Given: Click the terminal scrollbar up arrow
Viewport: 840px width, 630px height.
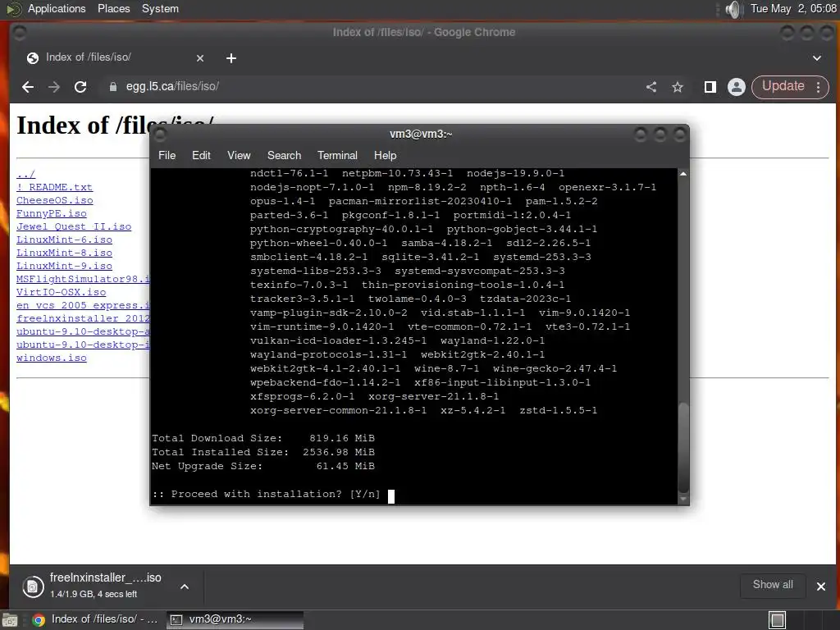Looking at the screenshot, I should click(683, 174).
